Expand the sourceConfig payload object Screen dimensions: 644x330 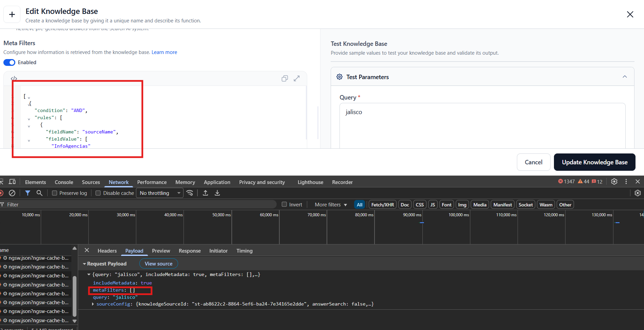tap(93, 304)
